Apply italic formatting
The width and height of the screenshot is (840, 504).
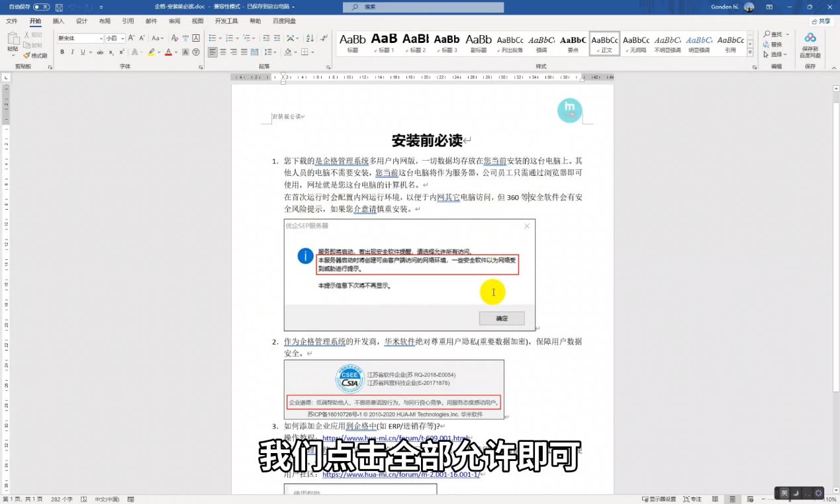click(73, 52)
